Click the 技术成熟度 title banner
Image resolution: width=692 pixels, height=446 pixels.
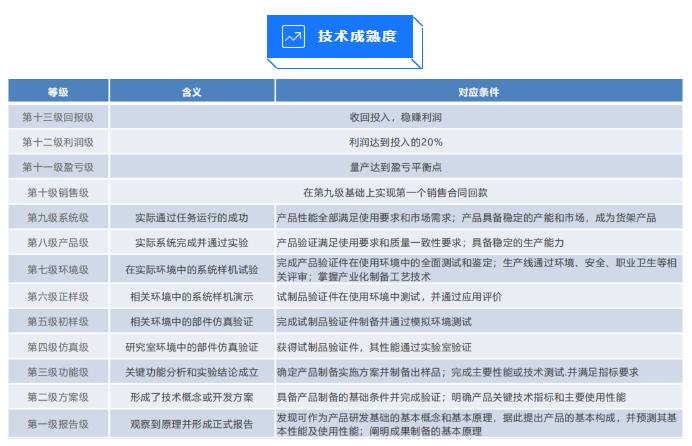coord(345,37)
